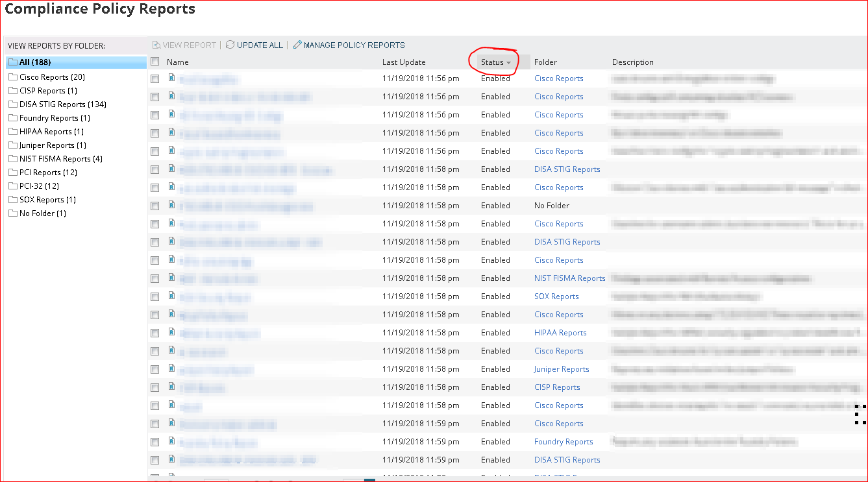868x482 pixels.
Task: Sort by the Folder column header
Action: coord(545,62)
